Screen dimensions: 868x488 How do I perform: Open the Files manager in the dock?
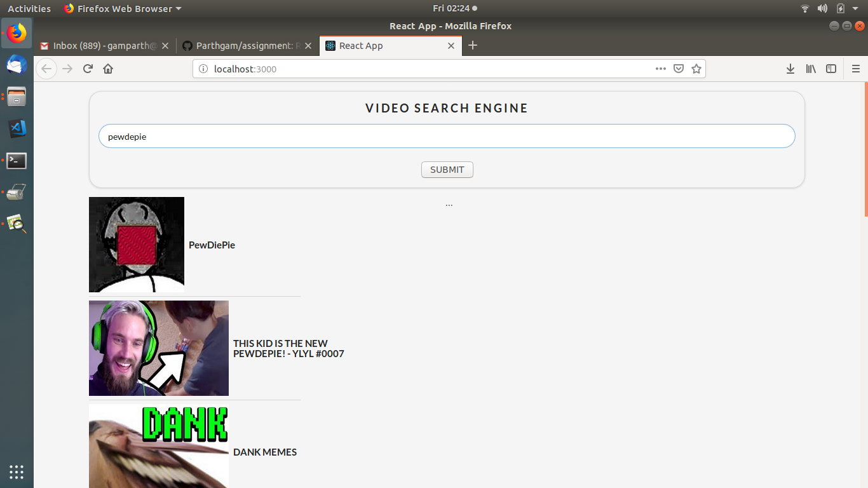[x=17, y=97]
